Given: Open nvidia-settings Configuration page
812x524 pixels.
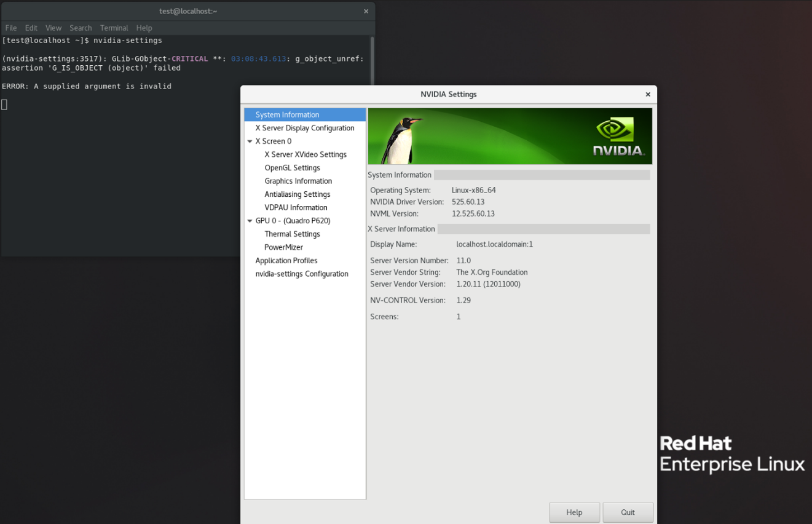Looking at the screenshot, I should pos(302,274).
